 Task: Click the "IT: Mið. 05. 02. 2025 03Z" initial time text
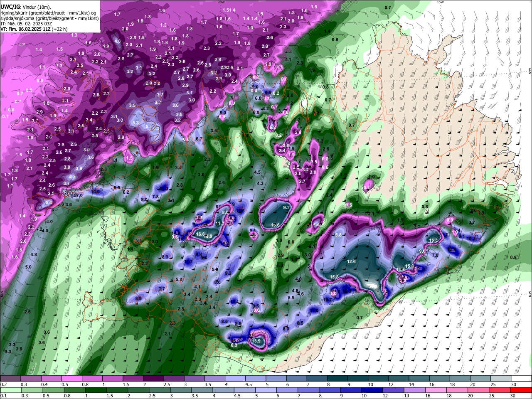[x=27, y=24]
